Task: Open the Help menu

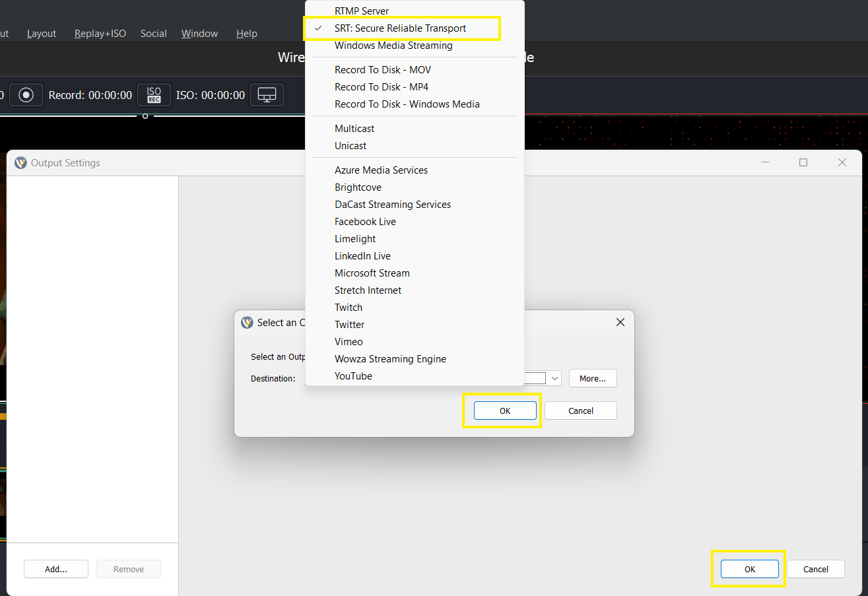Action: point(247,34)
